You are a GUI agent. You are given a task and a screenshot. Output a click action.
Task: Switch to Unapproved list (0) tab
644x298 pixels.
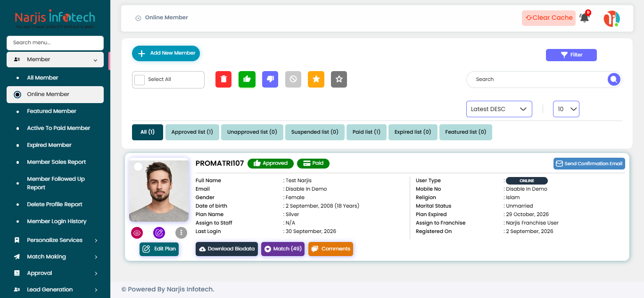252,132
